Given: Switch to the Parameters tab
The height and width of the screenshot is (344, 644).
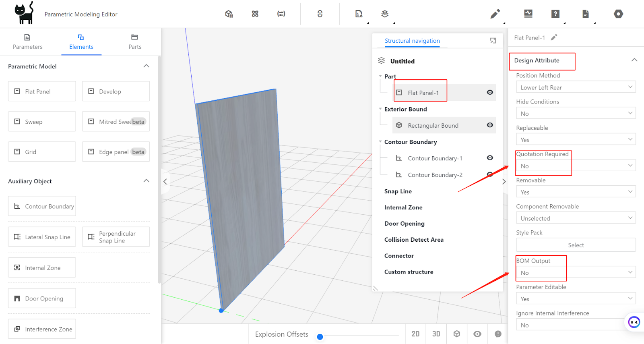Looking at the screenshot, I should (27, 42).
